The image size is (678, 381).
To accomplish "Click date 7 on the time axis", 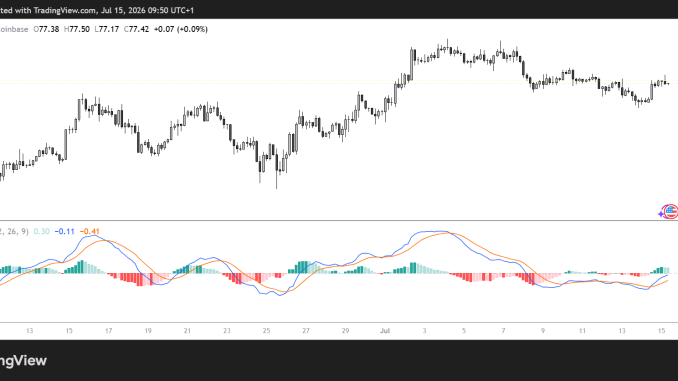I will click(503, 331).
